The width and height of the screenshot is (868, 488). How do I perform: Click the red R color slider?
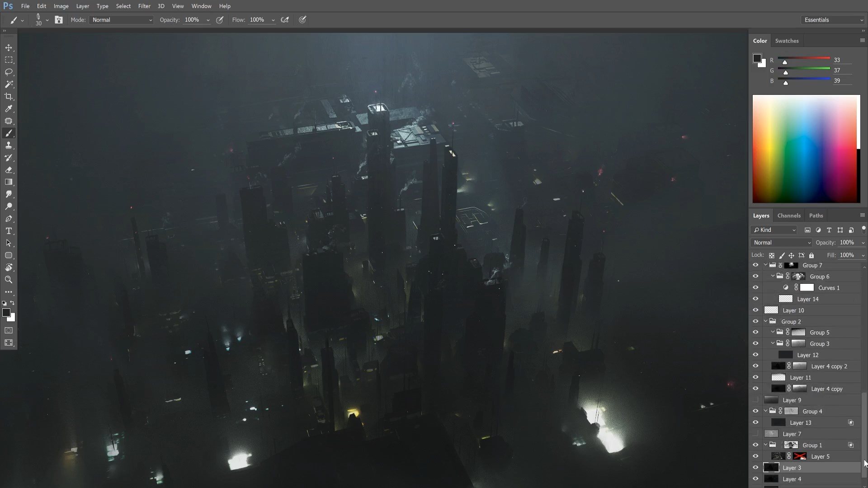[804, 58]
